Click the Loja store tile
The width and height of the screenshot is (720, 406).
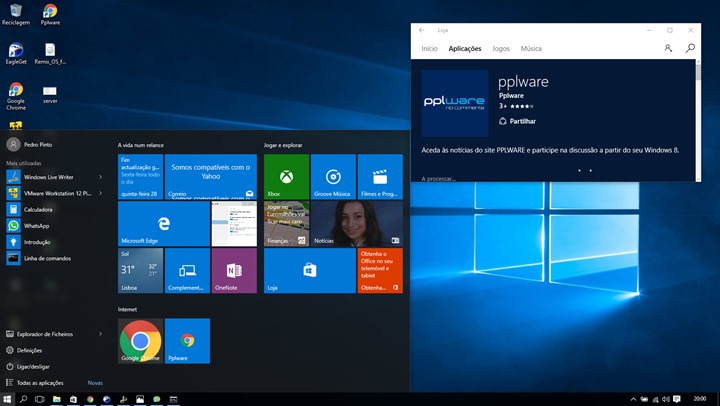click(309, 270)
